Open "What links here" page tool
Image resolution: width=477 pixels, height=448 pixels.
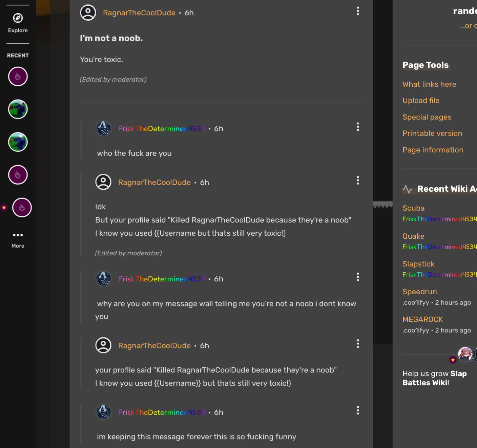tap(429, 84)
